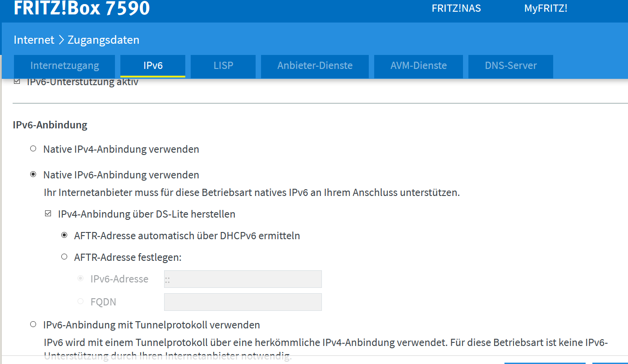Image resolution: width=628 pixels, height=364 pixels.
Task: Select the IPv6-Adresse radio button
Action: pos(81,278)
